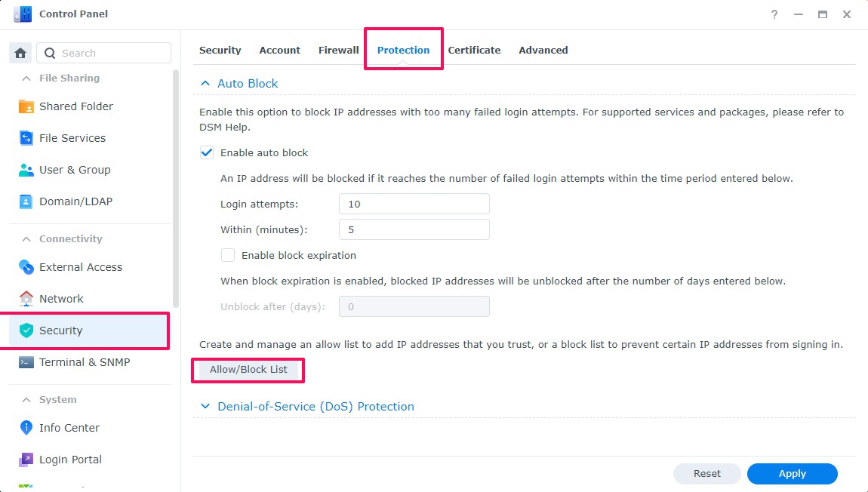This screenshot has width=868, height=492.
Task: Open Domain/LDAP icon in sidebar
Action: click(x=26, y=201)
